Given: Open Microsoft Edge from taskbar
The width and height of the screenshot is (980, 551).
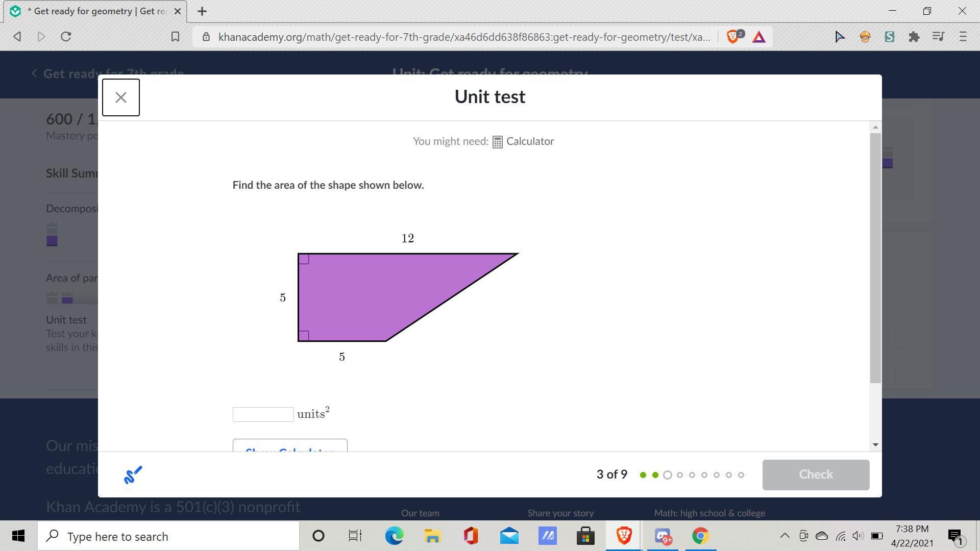Looking at the screenshot, I should 394,536.
